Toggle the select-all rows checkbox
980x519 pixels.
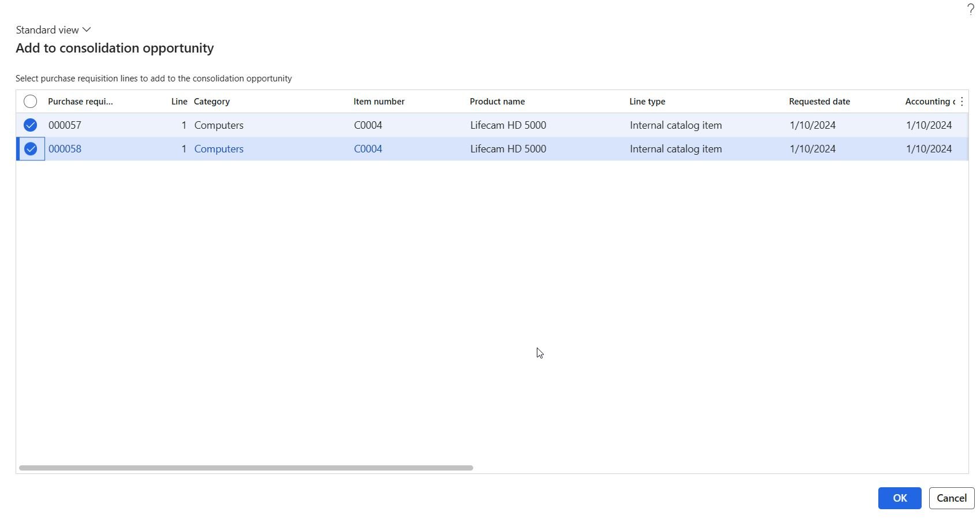coord(30,102)
